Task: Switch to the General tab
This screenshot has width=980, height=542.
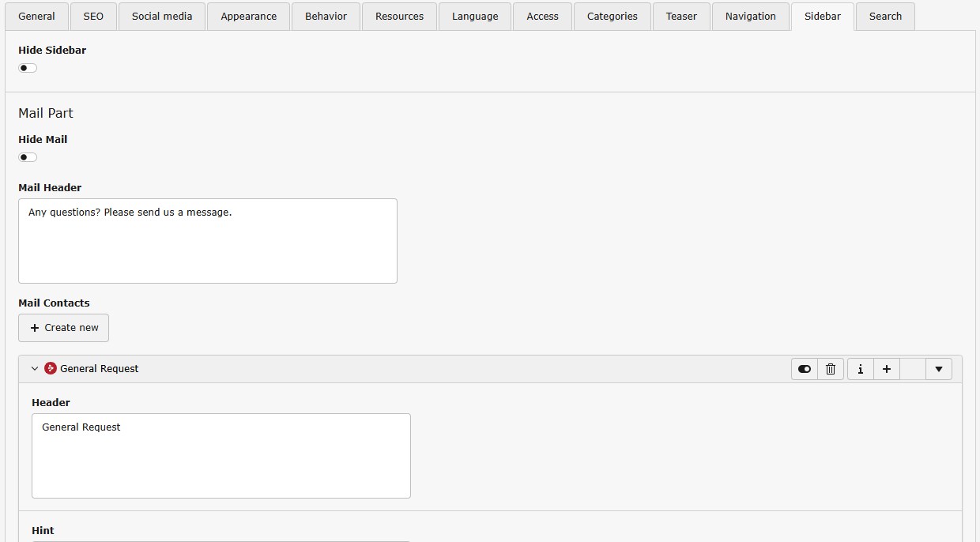Action: (37, 16)
